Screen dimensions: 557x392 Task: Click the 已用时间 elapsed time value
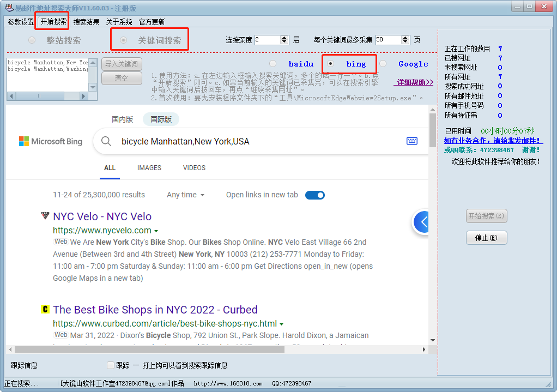pyautogui.click(x=507, y=131)
